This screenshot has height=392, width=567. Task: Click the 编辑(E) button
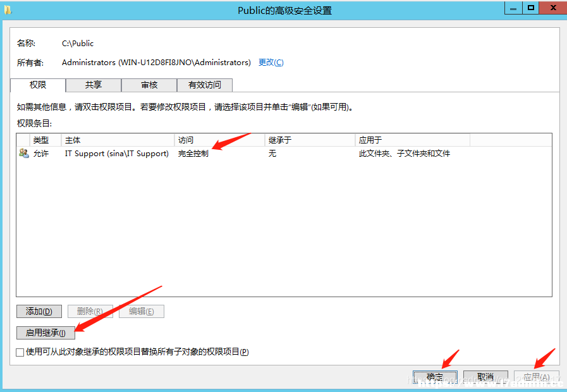tap(142, 311)
